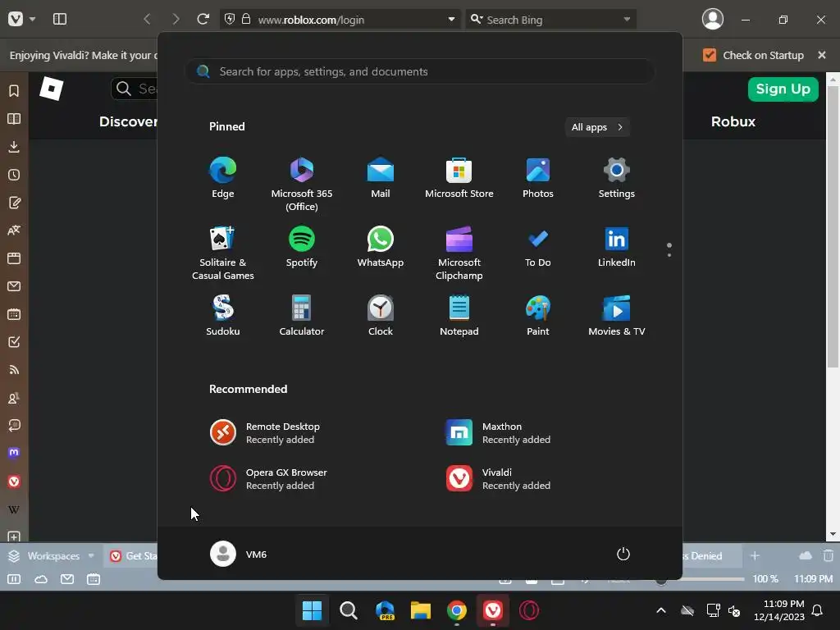This screenshot has width=840, height=630.
Task: Open Microsoft Store from the Start menu
Action: pos(459,178)
